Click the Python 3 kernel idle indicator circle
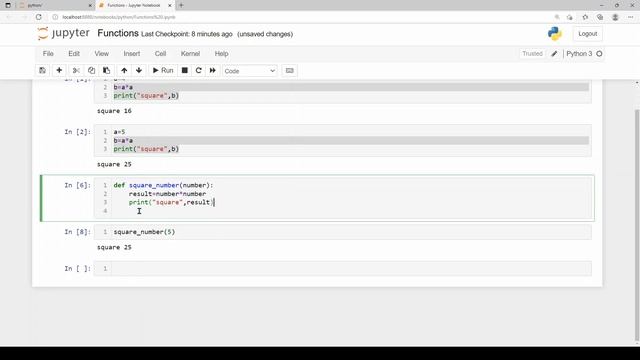 599,54
